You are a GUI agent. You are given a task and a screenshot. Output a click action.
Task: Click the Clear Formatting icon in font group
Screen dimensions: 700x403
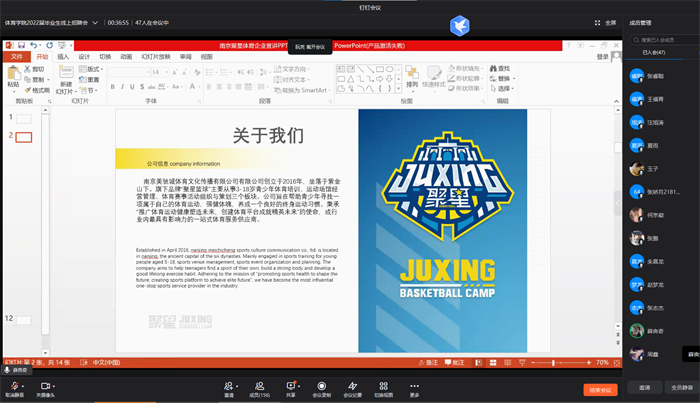click(197, 72)
